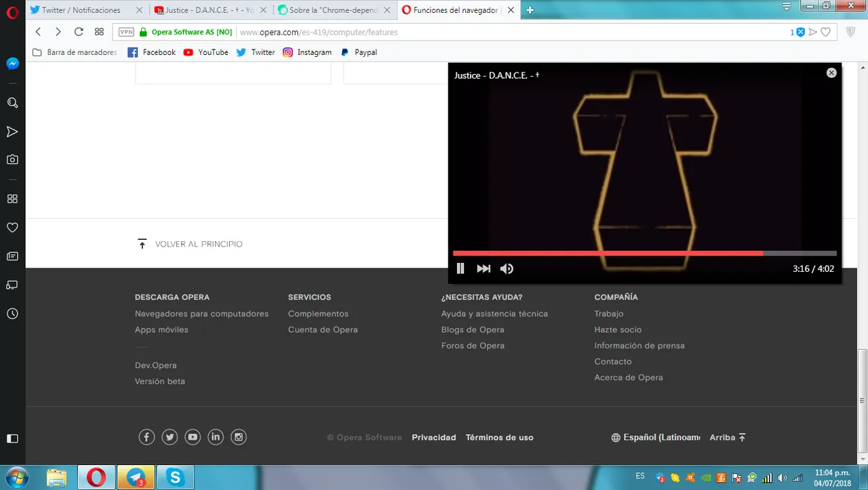Open the grey shield extension icon

[851, 32]
